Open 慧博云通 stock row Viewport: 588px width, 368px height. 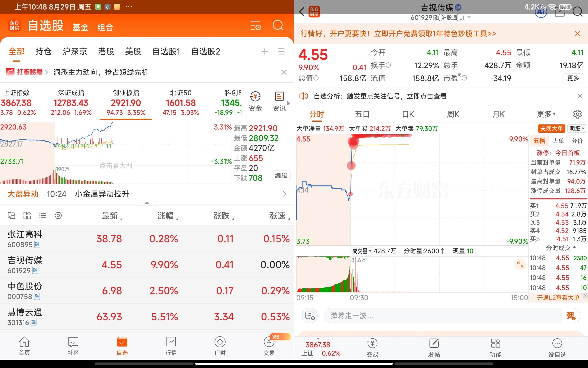coord(147,317)
